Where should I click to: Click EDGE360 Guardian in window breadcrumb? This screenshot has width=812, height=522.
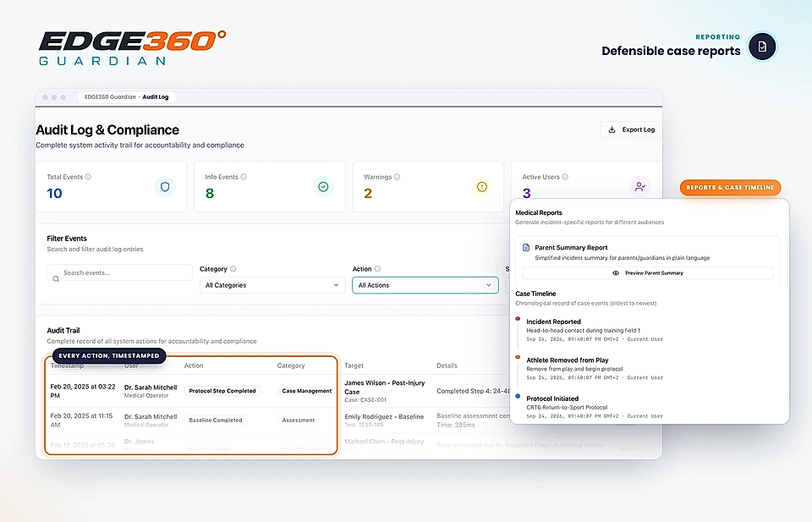(110, 96)
